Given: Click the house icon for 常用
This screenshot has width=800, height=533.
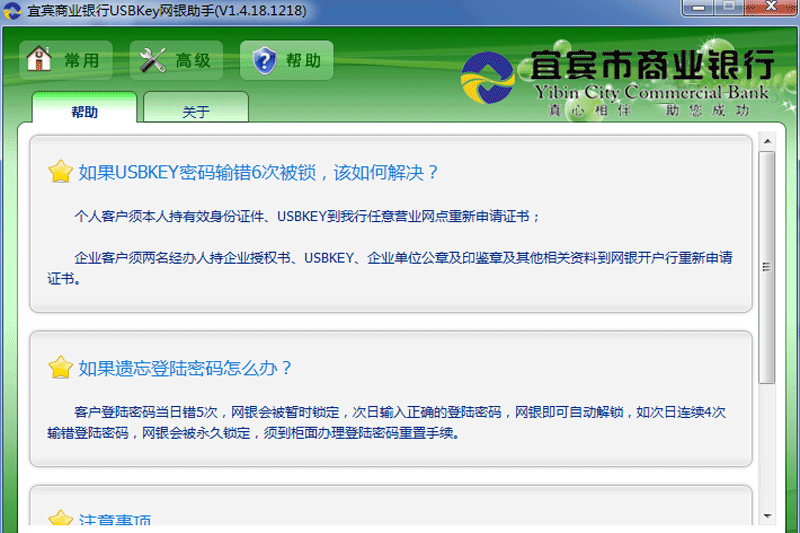Looking at the screenshot, I should tap(39, 59).
